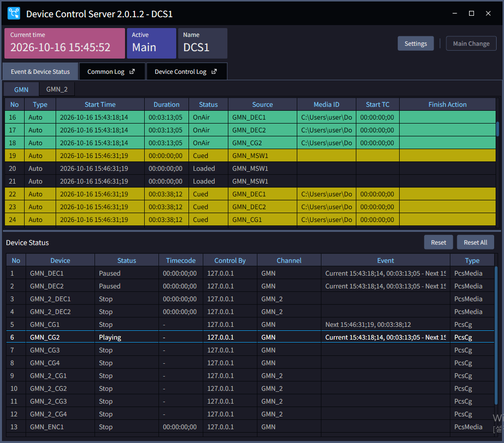504x443 pixels.
Task: Select Cued event row 22 GMN_DEC1
Action: (x=250, y=194)
